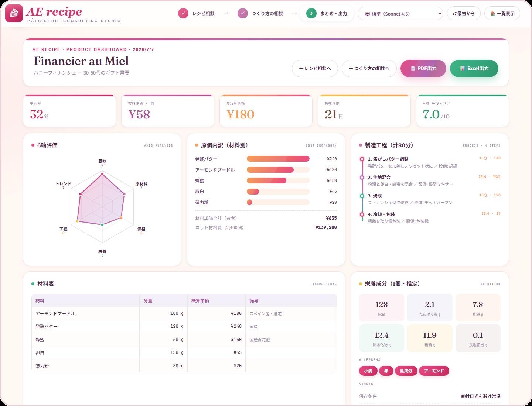Click the ←つくり方の相談へ button
Image resolution: width=532 pixels, height=406 pixels.
pyautogui.click(x=369, y=69)
